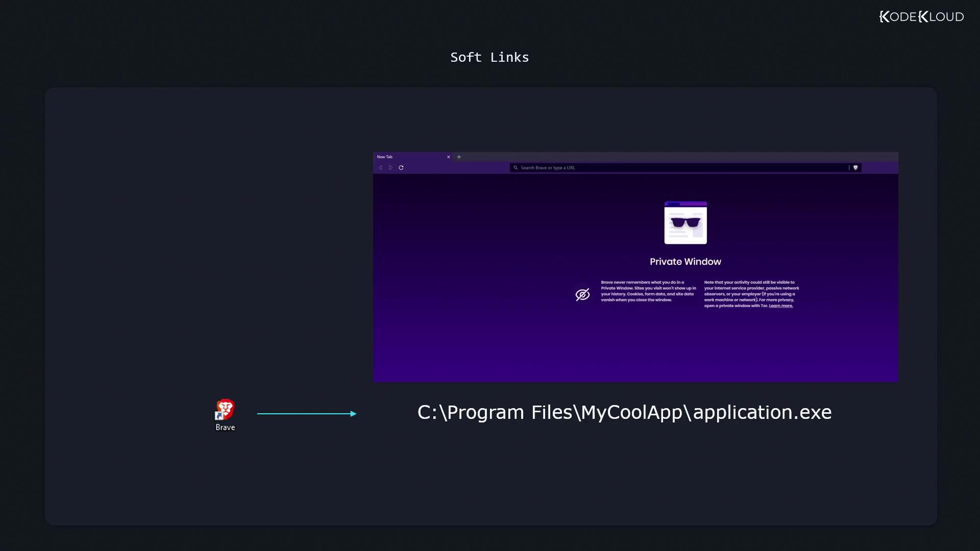Click the sunglasses Private Window illustration
This screenshot has width=980, height=551.
[x=685, y=223]
